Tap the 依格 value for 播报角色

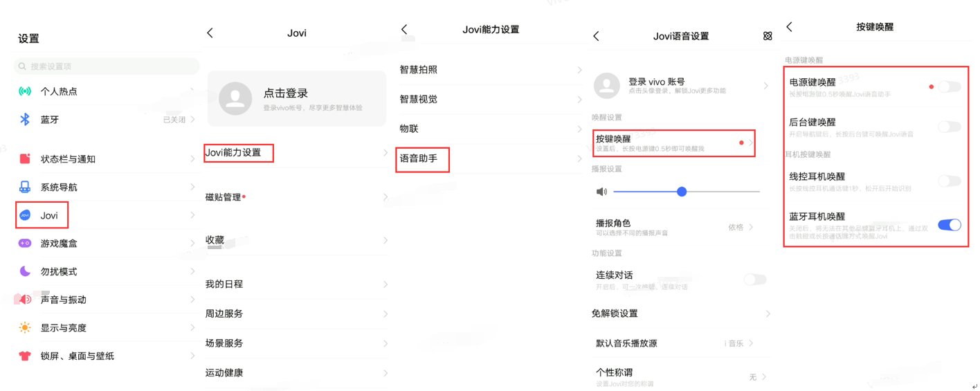[x=735, y=227]
